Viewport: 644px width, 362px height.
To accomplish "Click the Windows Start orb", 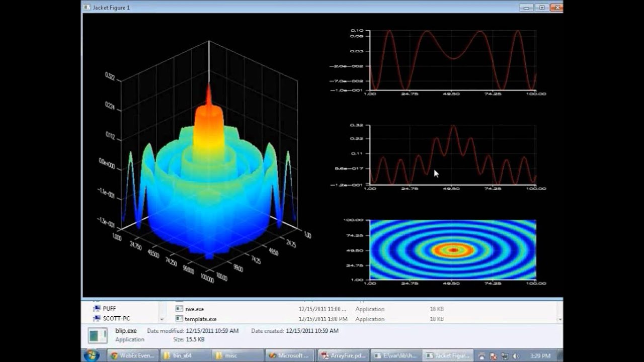I will [x=92, y=355].
